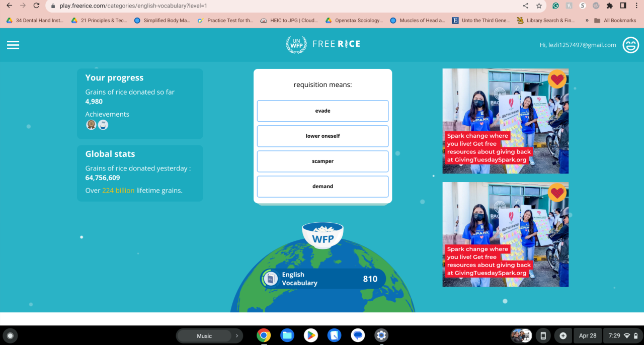Screen dimensions: 644x345
Task: Click the UN WFP Freerice logo
Action: 323,44
